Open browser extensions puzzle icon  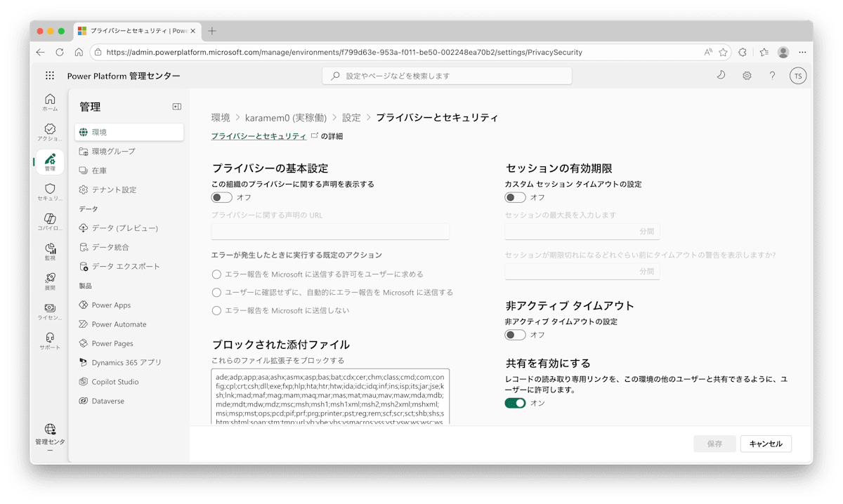pyautogui.click(x=743, y=52)
